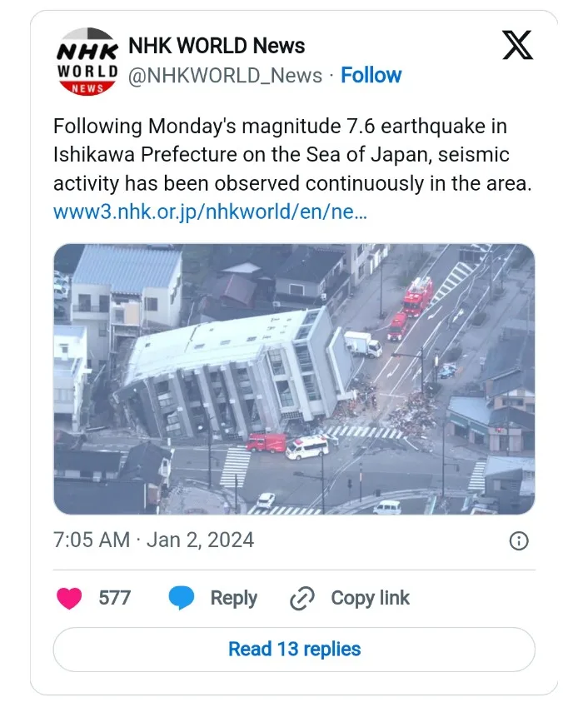The width and height of the screenshot is (588, 712).
Task: Like the tweet with the heart icon
Action: pos(69,598)
